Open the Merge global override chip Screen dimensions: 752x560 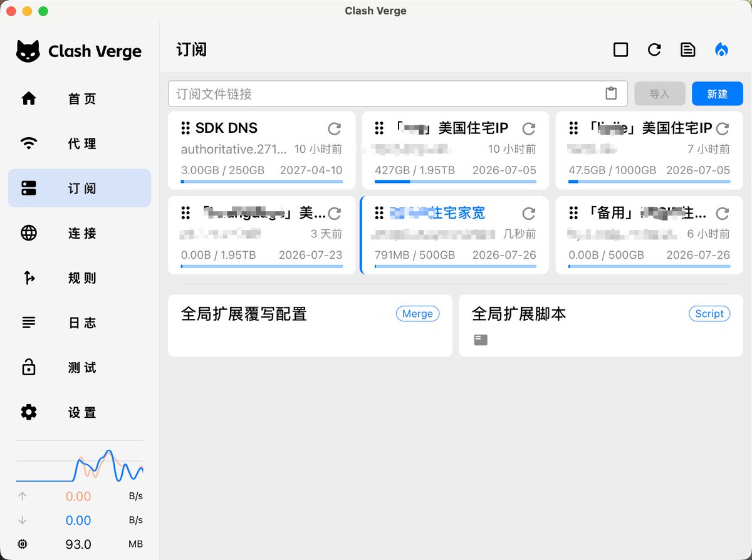[x=417, y=314]
